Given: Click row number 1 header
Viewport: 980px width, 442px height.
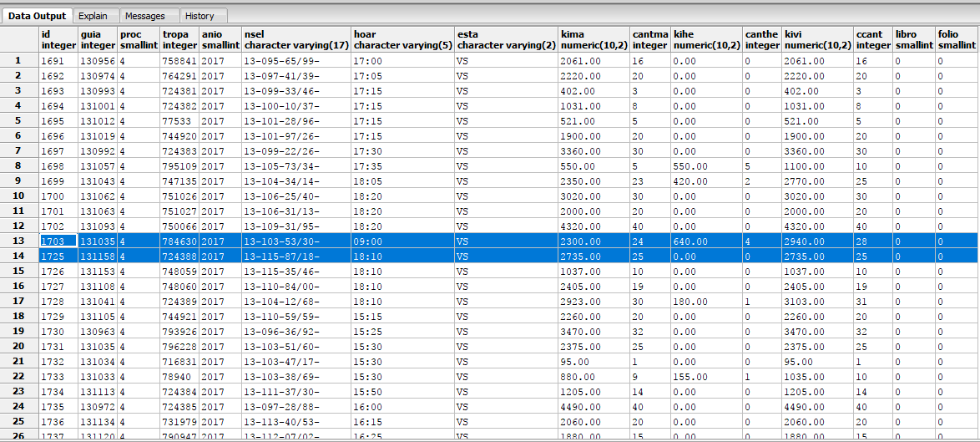Looking at the screenshot, I should pos(18,61).
